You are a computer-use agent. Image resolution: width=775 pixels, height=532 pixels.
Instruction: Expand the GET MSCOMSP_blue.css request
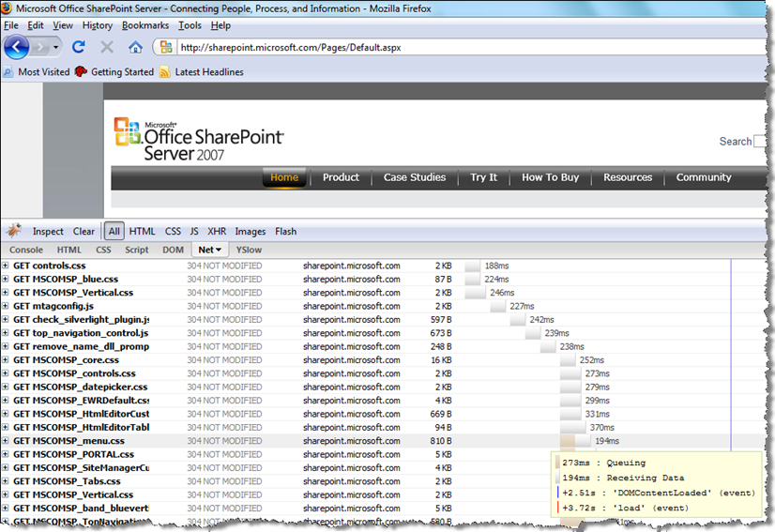point(6,279)
